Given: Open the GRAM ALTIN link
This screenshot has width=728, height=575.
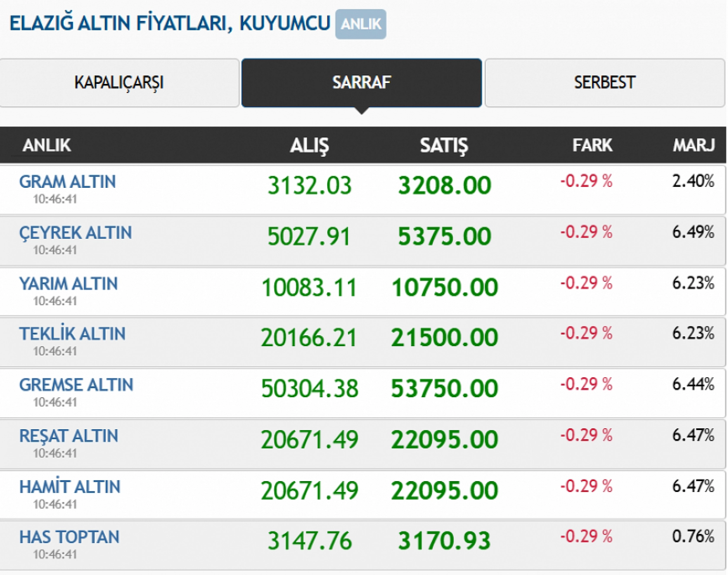Looking at the screenshot, I should pos(68,182).
